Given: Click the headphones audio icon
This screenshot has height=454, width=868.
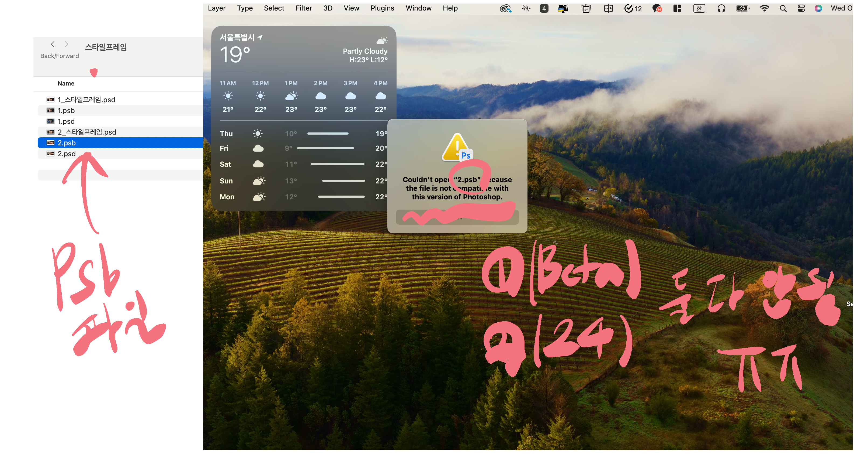Looking at the screenshot, I should point(721,8).
